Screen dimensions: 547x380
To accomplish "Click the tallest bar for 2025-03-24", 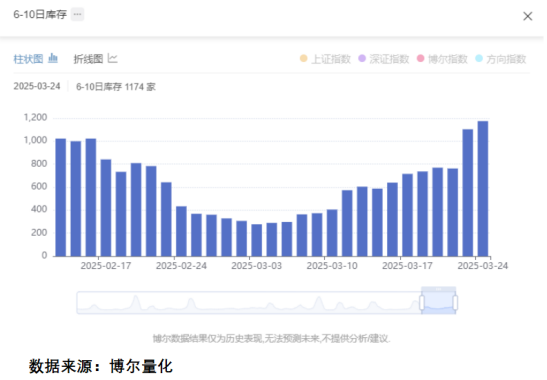I will (483, 189).
